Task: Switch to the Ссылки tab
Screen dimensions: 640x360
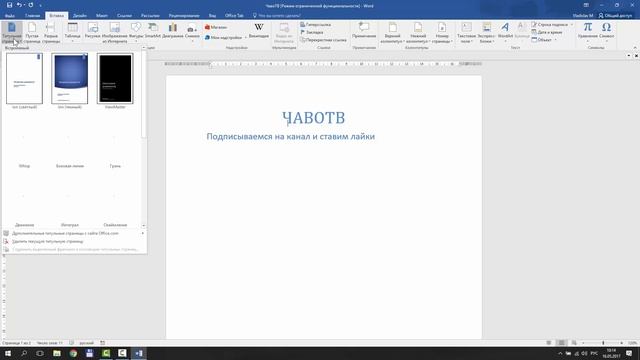Action: click(124, 16)
